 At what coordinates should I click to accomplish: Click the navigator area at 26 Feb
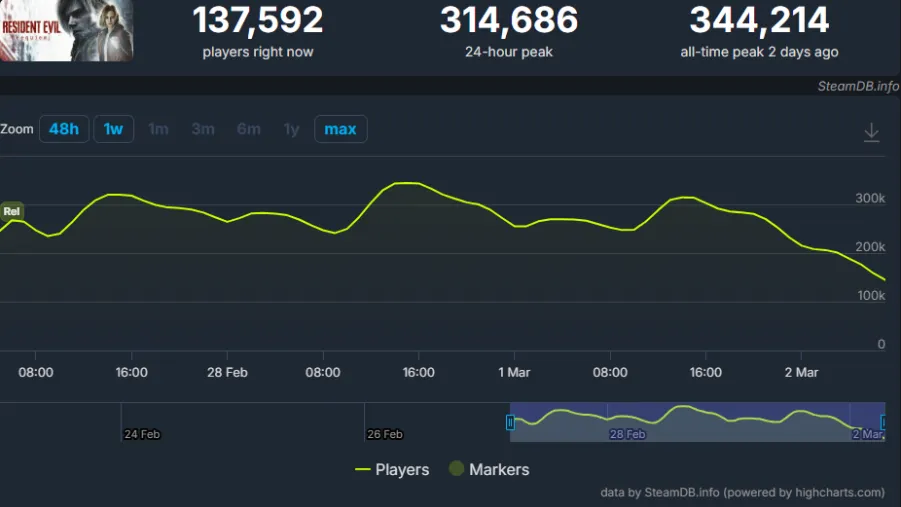pos(384,422)
